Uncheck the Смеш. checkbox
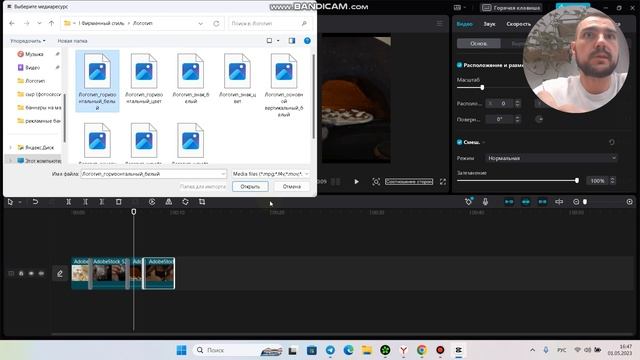Viewport: 640px width, 360px height. coord(460,142)
